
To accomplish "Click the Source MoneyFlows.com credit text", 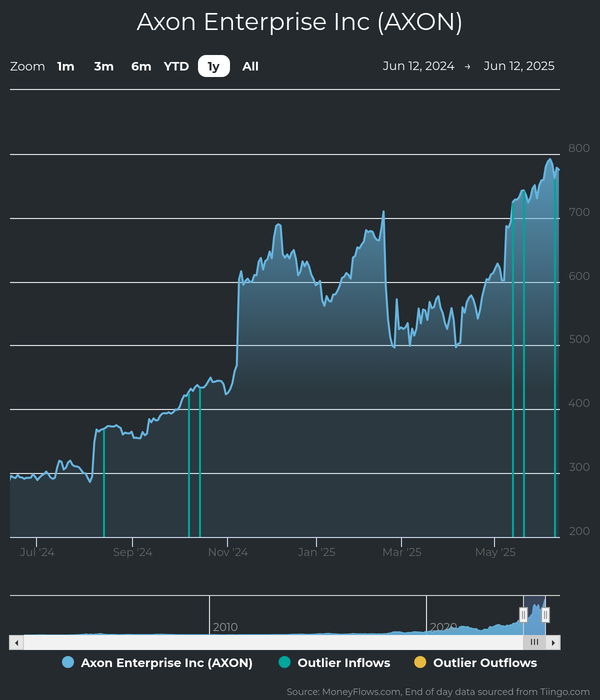I will [438, 691].
